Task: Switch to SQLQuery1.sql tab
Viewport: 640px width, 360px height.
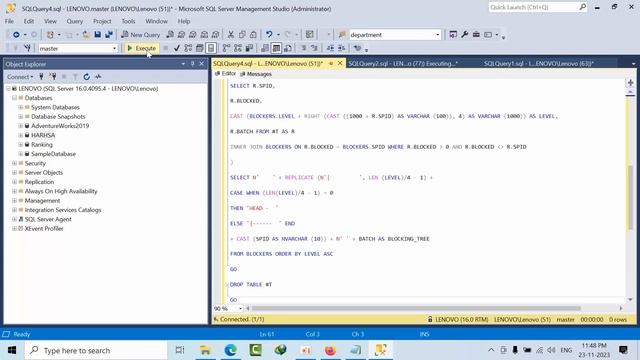Action: (538, 64)
